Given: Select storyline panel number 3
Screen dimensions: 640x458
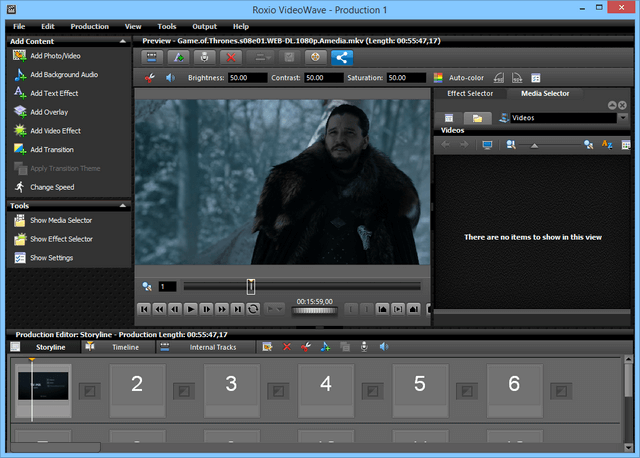Looking at the screenshot, I should coord(231,385).
